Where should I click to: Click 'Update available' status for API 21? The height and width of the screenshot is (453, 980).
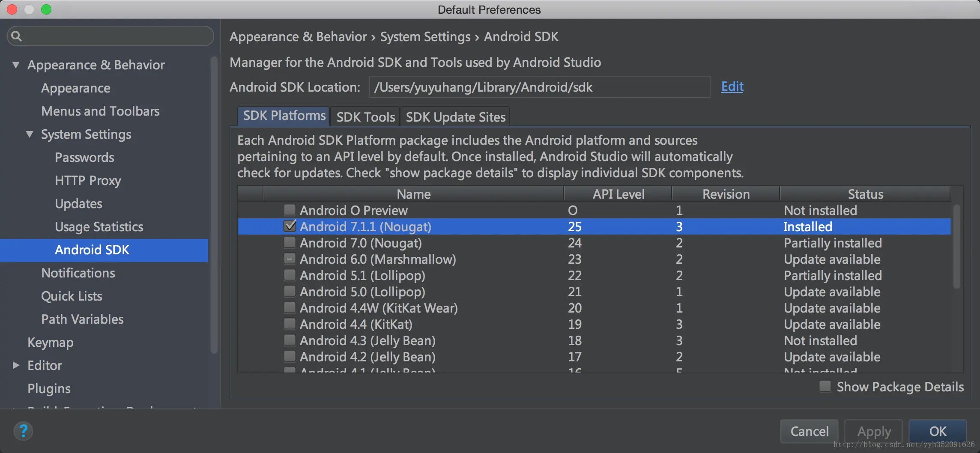[832, 292]
